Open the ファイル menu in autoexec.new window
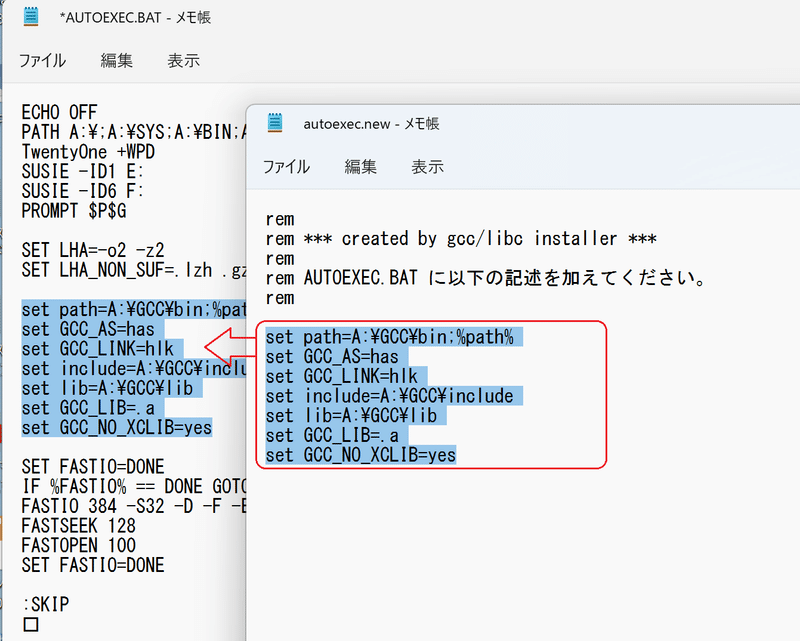This screenshot has height=641, width=800. 286,167
